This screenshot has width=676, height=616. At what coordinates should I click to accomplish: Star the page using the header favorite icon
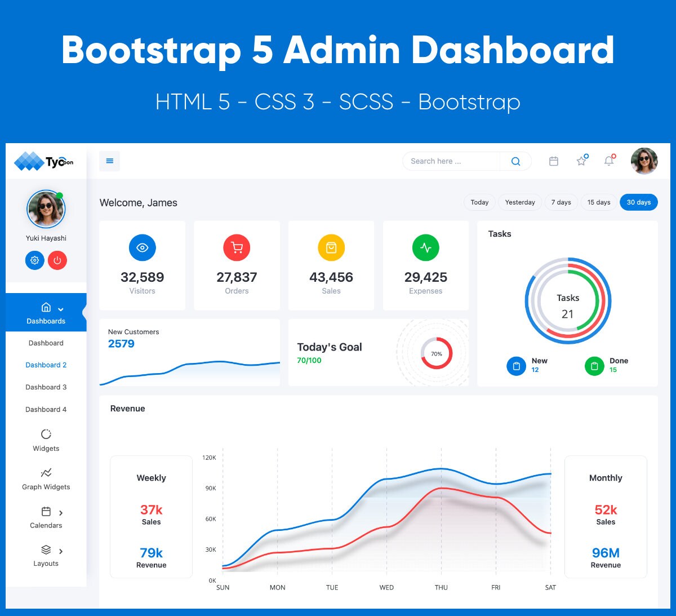coord(581,161)
